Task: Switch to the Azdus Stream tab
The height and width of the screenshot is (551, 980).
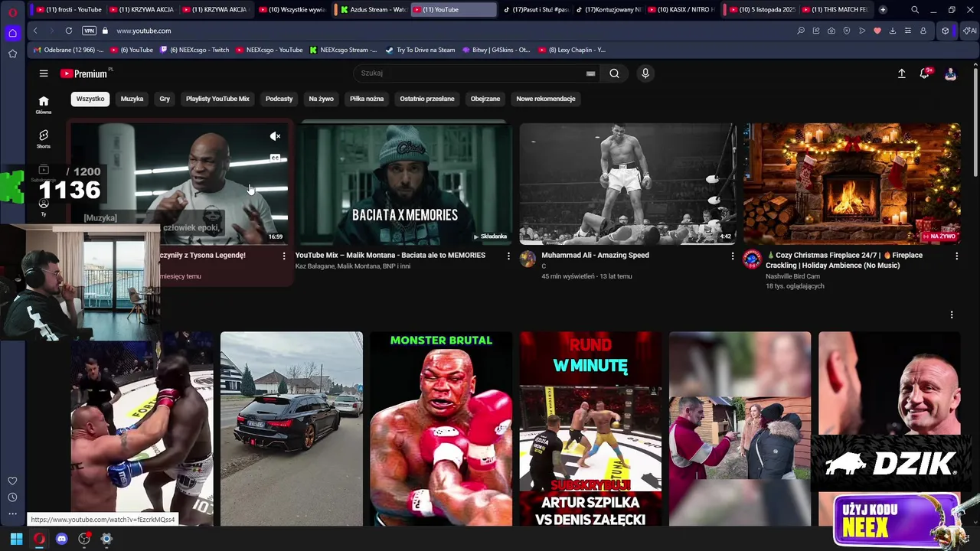Action: tap(374, 10)
